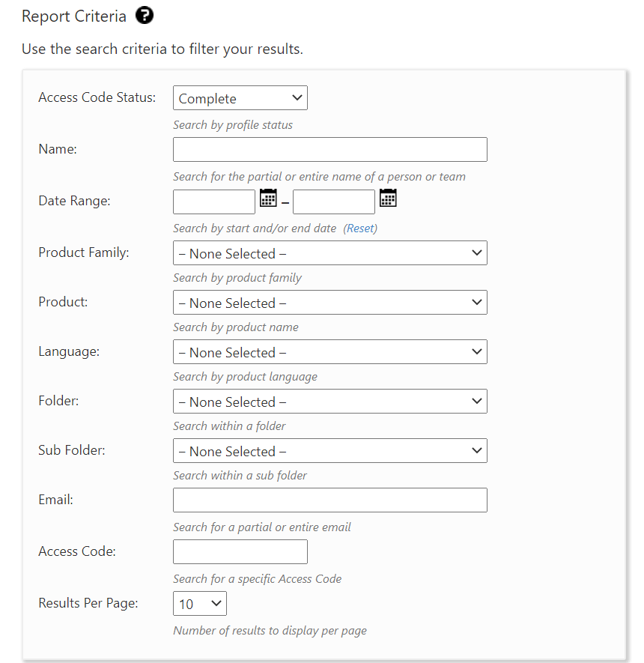The height and width of the screenshot is (663, 644).
Task: Open the Results Per Page dropdown
Action: click(x=200, y=604)
